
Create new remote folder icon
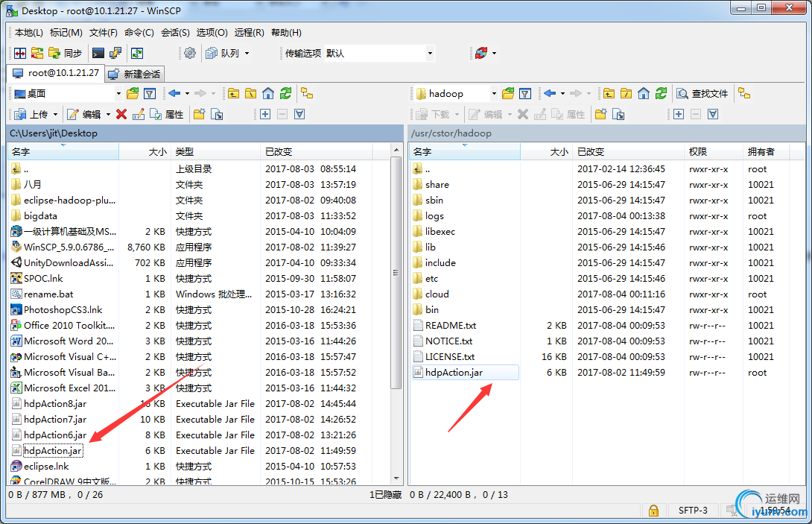click(x=600, y=114)
